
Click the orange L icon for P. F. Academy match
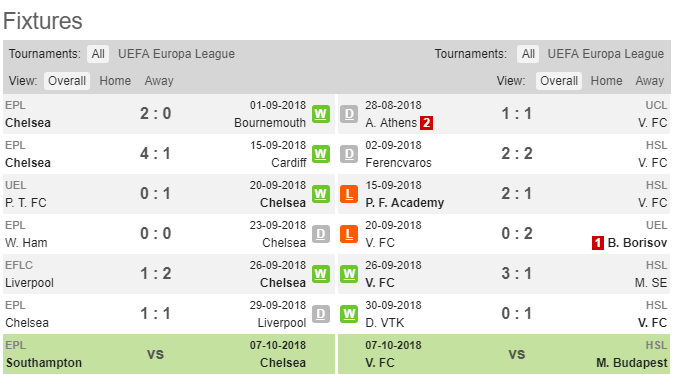349,194
